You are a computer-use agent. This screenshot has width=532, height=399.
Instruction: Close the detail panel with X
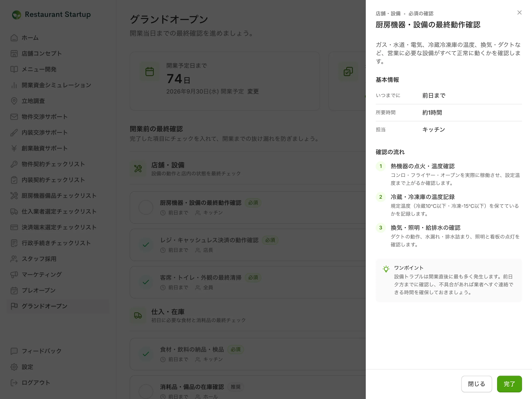coord(519,12)
